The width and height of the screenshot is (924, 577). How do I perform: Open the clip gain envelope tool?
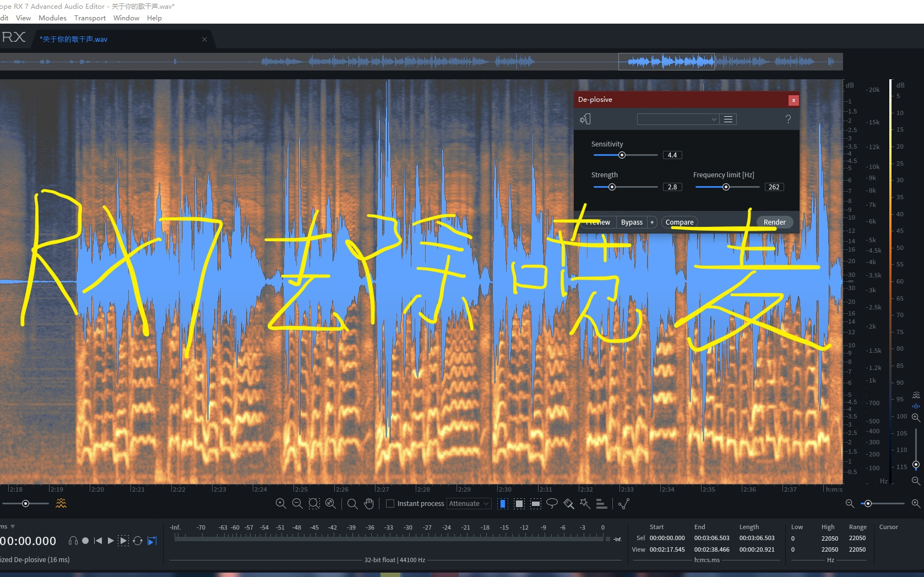point(624,503)
